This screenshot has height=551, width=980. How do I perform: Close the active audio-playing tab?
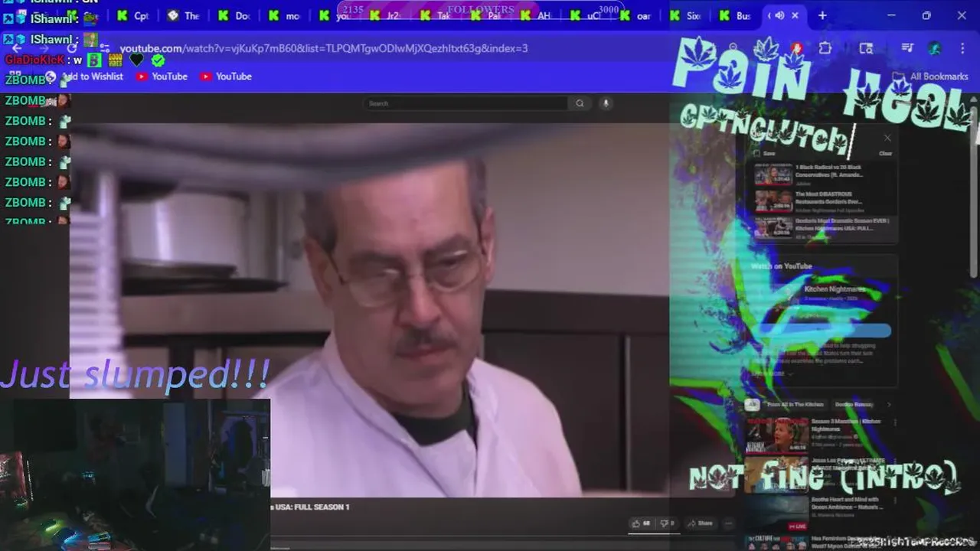[x=795, y=15]
